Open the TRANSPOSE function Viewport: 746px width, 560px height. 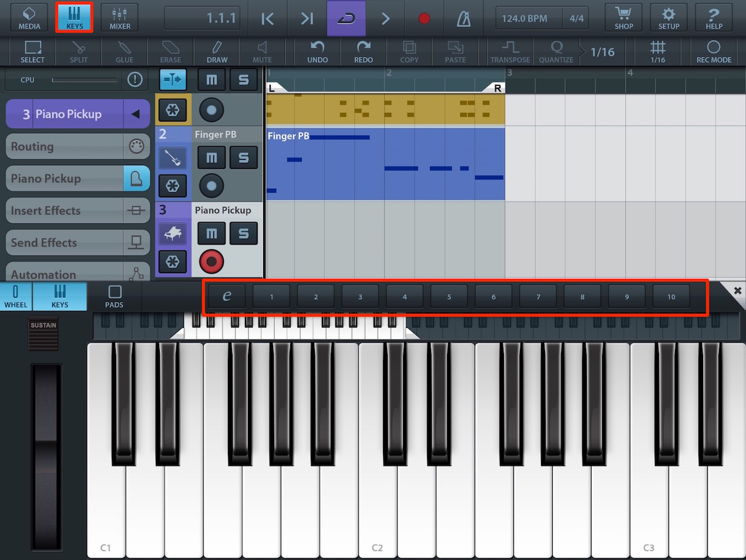coord(510,52)
